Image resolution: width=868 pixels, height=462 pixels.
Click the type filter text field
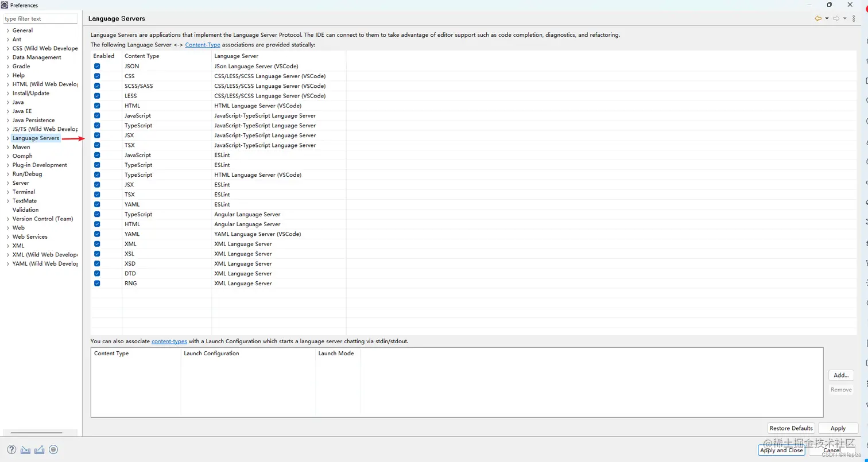[40, 19]
